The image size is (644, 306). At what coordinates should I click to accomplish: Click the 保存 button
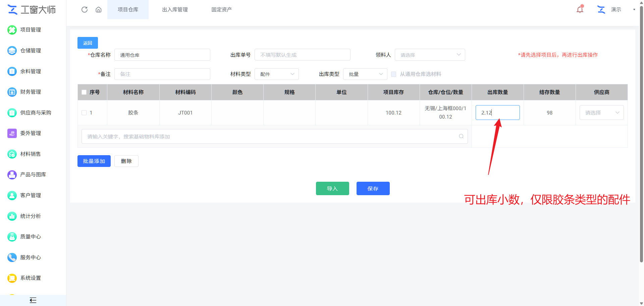tap(373, 188)
